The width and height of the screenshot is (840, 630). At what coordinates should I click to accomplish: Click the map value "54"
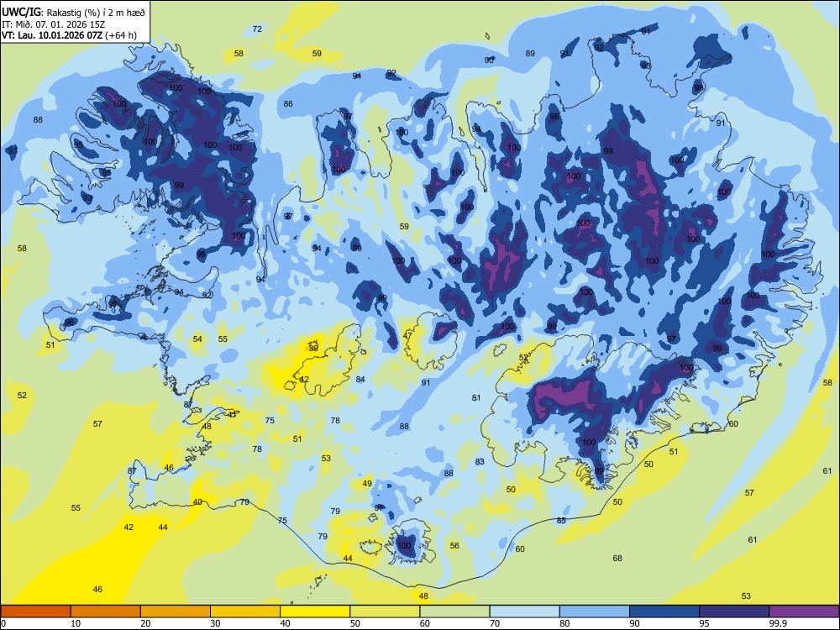tap(197, 339)
